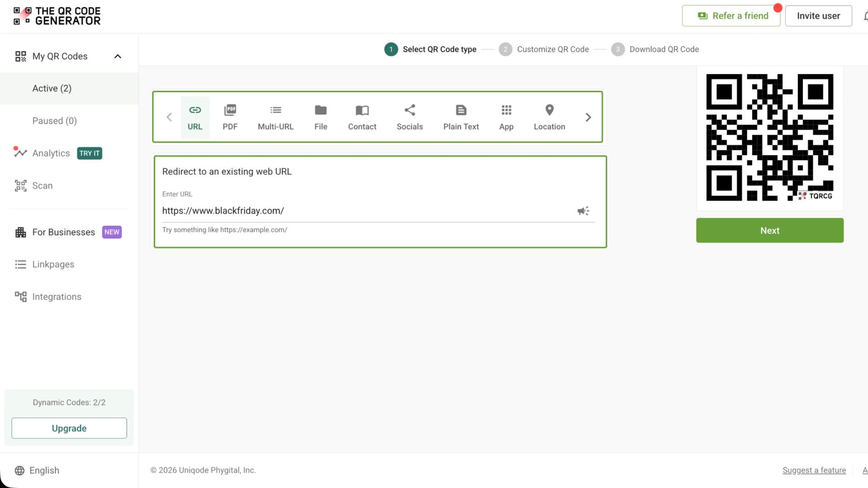Screen dimensions: 868x488
Task: Pick the Multi-URL QR code type
Action: [x=276, y=117]
